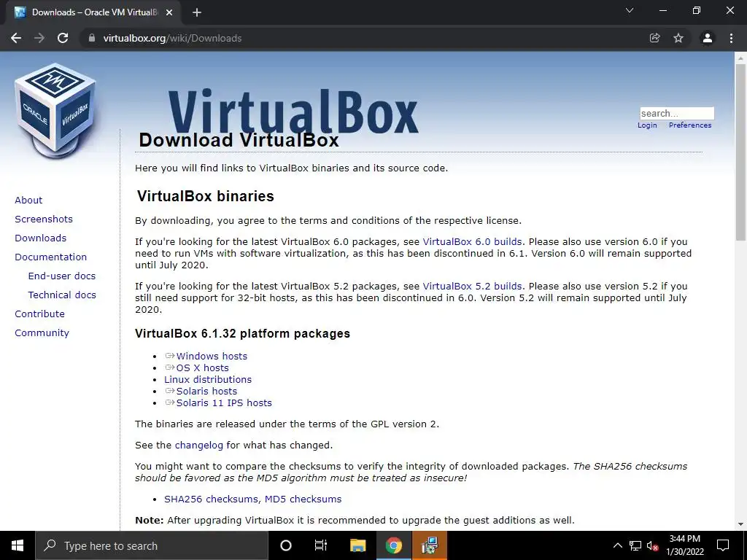Open the Chrome profile icon
Image resolution: width=747 pixels, height=560 pixels.
(708, 38)
